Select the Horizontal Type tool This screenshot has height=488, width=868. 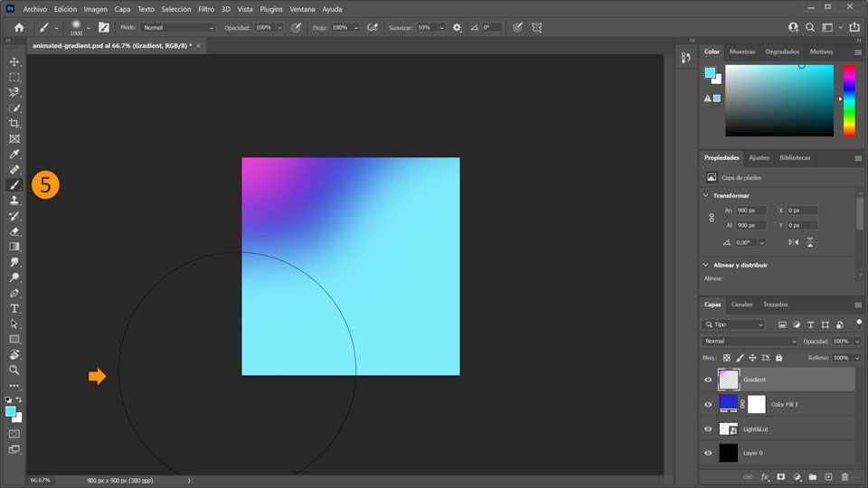coord(14,308)
